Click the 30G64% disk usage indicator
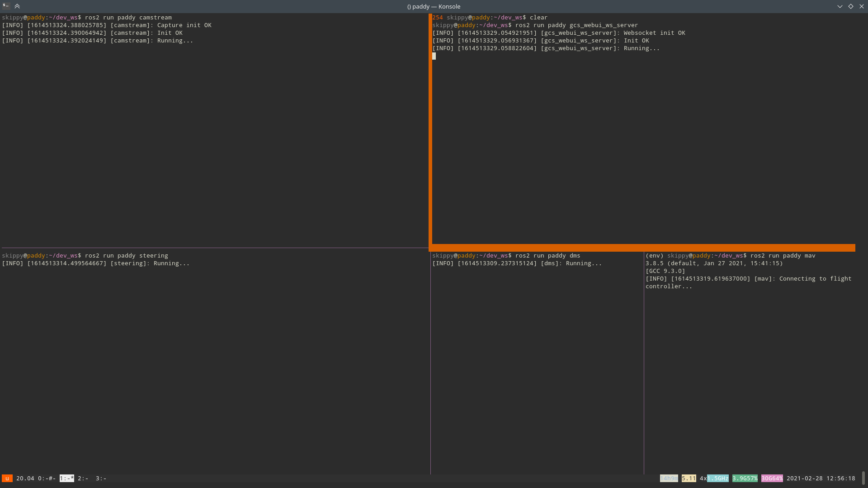The height and width of the screenshot is (488, 868). point(772,479)
